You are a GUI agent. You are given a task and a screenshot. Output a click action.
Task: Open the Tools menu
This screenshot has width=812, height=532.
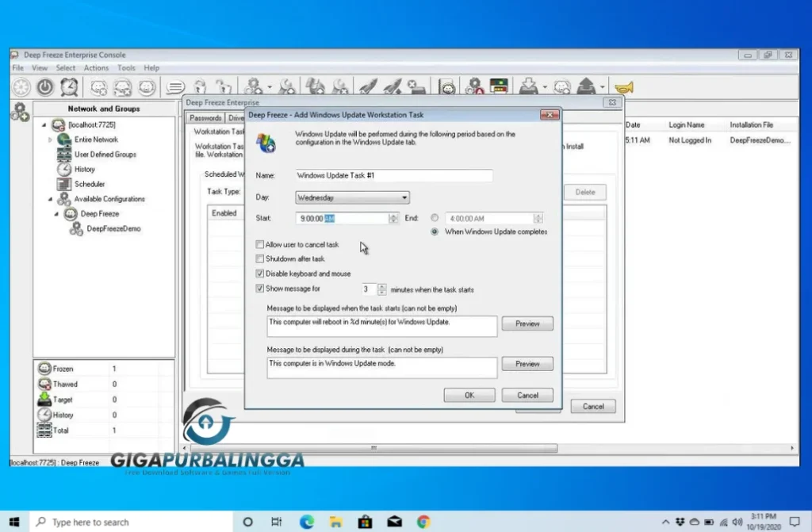pos(126,68)
